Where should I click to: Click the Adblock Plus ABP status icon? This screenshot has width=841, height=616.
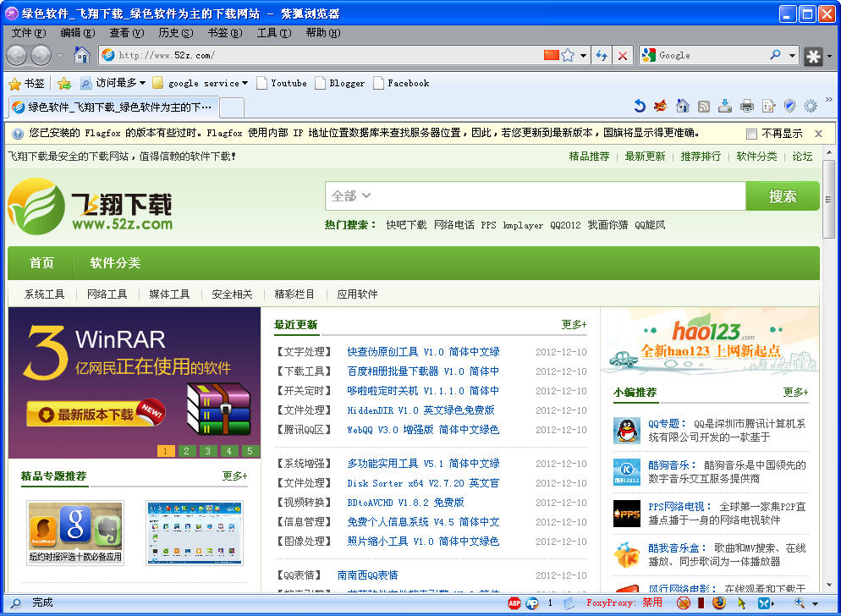coord(514,603)
